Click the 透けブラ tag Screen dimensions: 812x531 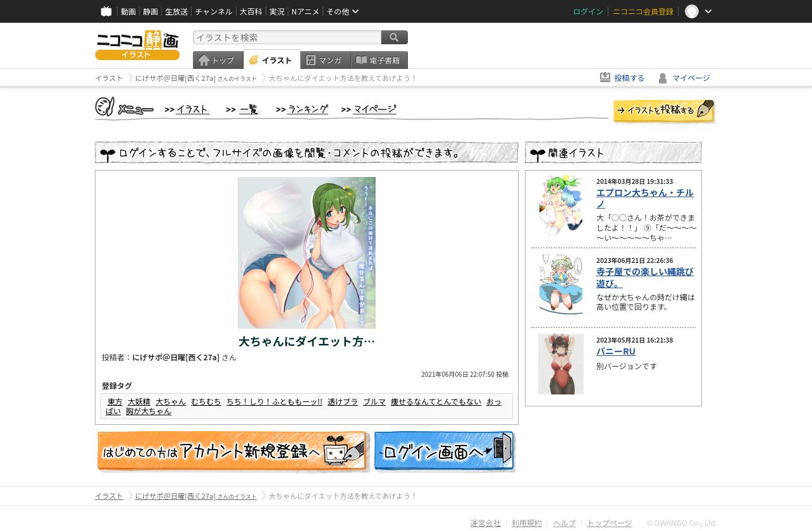[x=343, y=401]
